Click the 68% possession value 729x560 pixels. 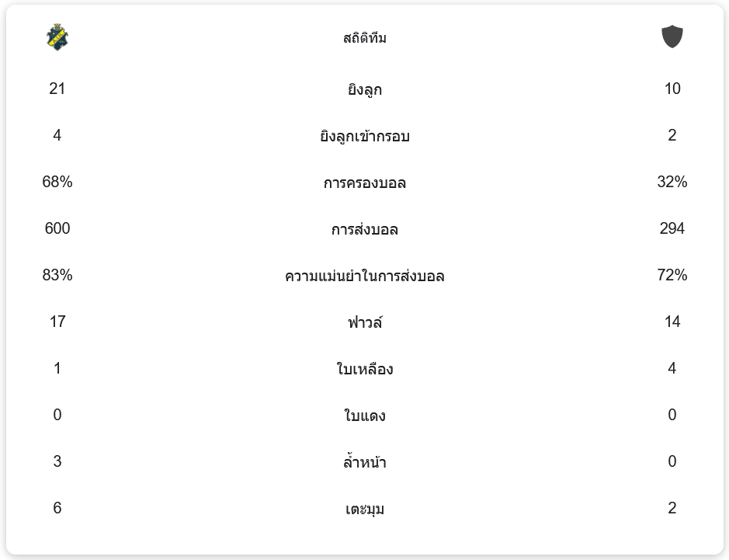tap(57, 182)
